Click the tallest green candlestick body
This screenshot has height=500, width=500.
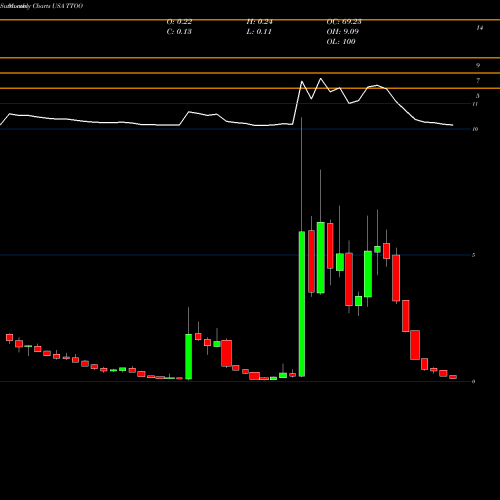pyautogui.click(x=302, y=304)
